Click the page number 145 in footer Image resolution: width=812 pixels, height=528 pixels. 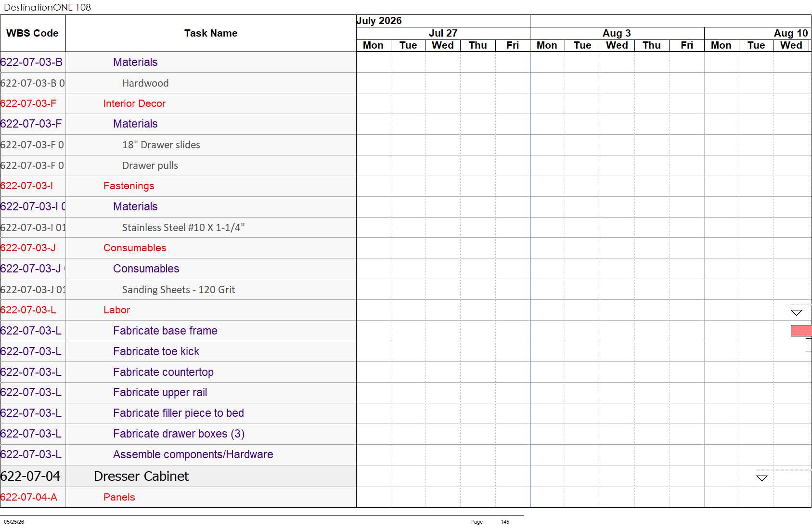(505, 522)
